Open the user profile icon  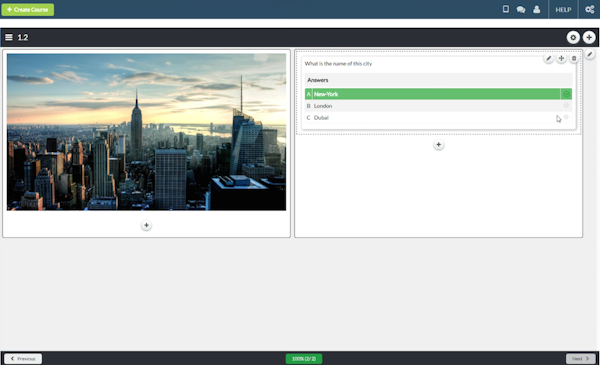[536, 10]
